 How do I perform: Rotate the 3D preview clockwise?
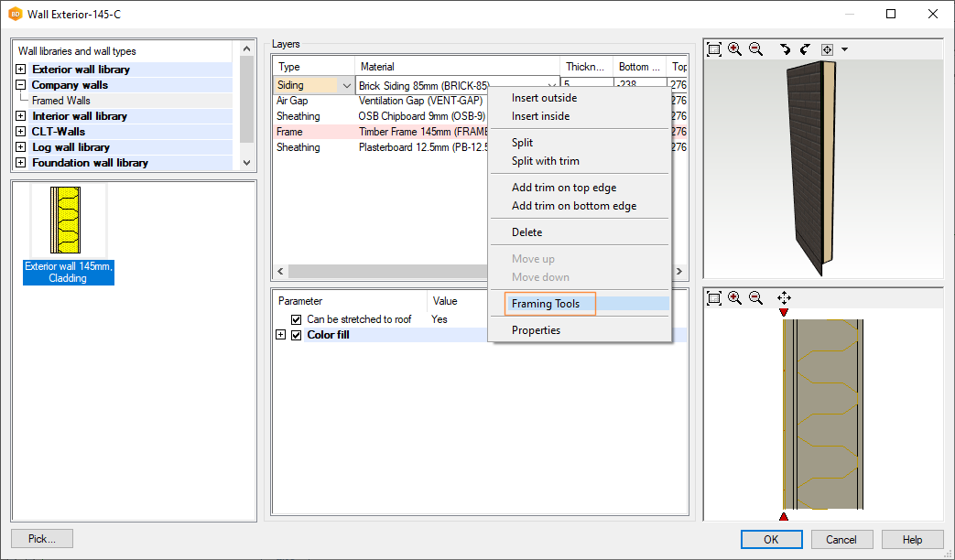click(805, 49)
